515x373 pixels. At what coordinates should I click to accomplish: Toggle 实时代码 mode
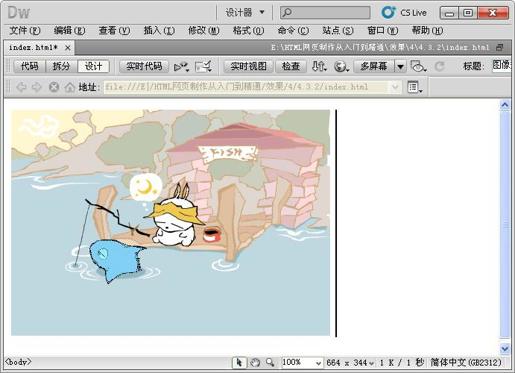pyautogui.click(x=144, y=66)
